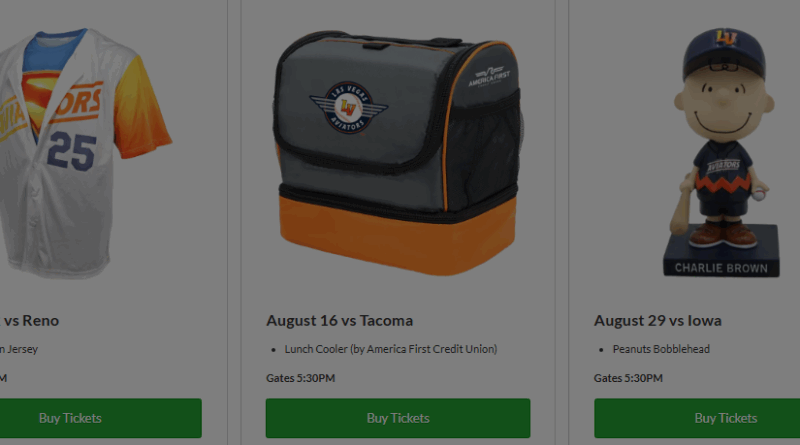Click the LV cap logo on bobblehead
The height and width of the screenshot is (445, 800).
point(726,37)
